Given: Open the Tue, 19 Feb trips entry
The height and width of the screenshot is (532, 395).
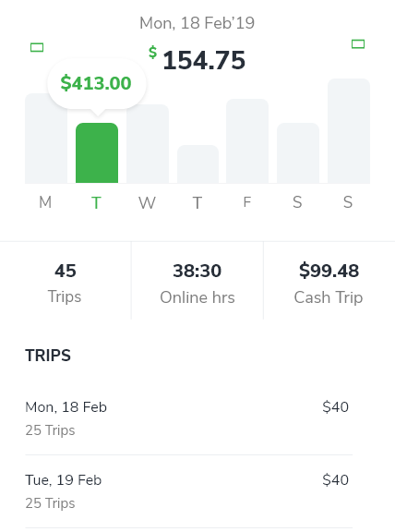Looking at the screenshot, I should pyautogui.click(x=189, y=491).
